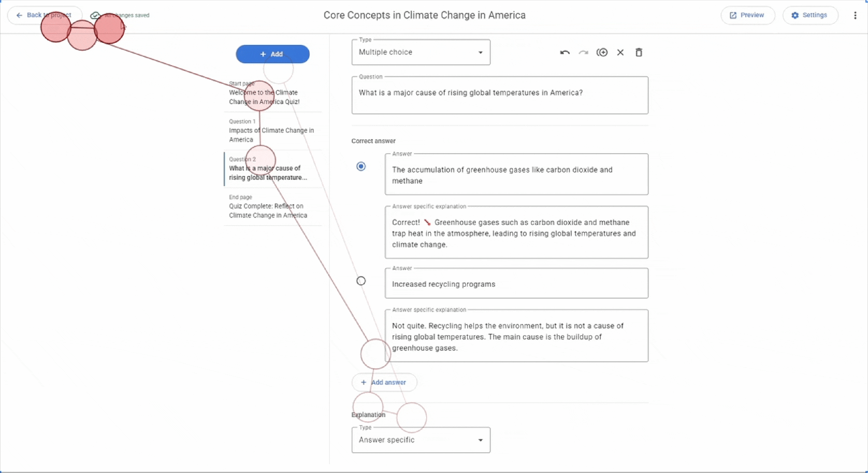
Task: Click the duplicate question icon
Action: (x=602, y=52)
